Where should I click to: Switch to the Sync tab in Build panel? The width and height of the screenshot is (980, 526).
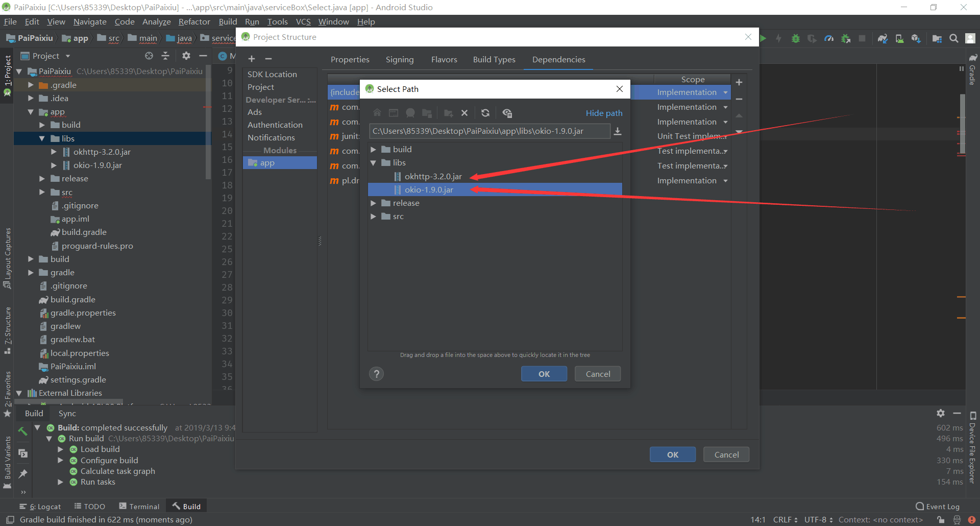click(67, 414)
